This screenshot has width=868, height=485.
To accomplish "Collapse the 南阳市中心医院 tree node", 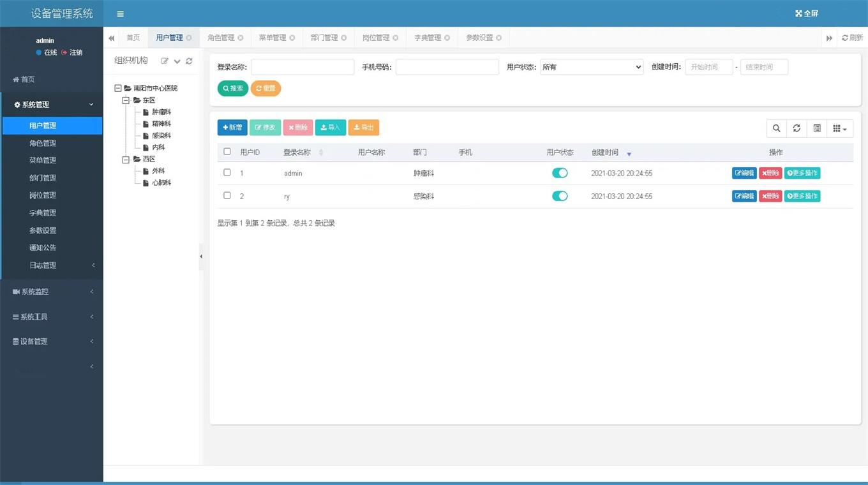I will point(118,89).
